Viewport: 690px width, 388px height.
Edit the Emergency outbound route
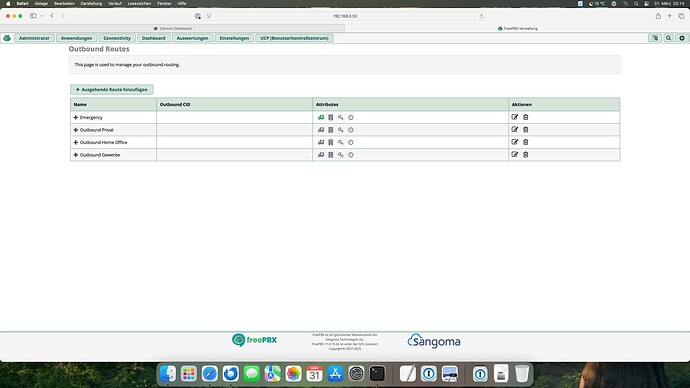coord(514,117)
